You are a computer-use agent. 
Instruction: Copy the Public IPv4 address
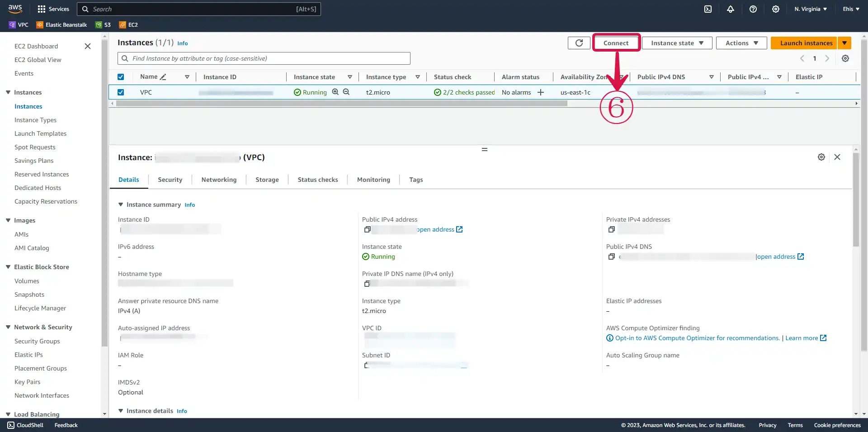point(368,229)
